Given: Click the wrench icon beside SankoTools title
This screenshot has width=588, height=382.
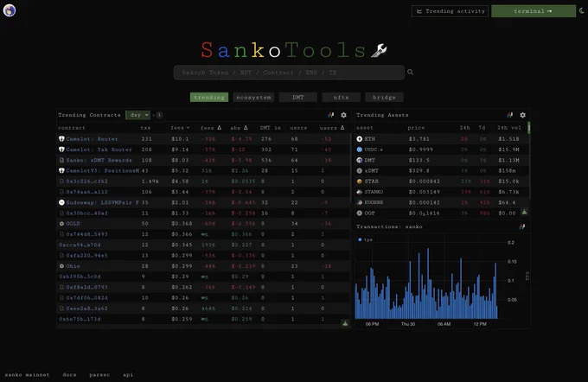Looking at the screenshot, I should (379, 50).
